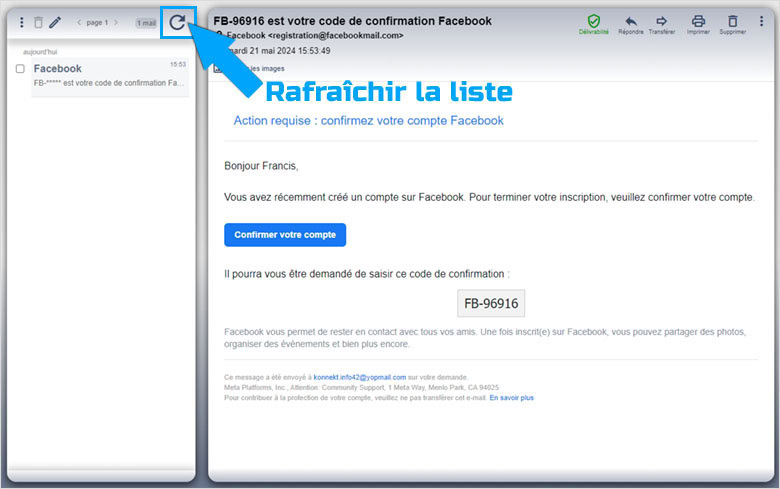Screen dimensions: 780x489
Task: Click the sender address registration@facebookmail.com
Action: pos(336,36)
